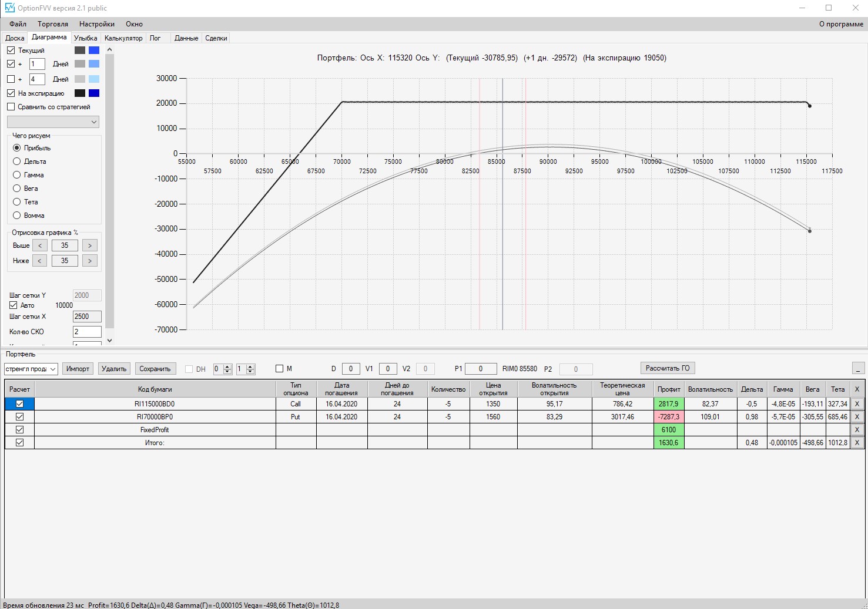This screenshot has width=868, height=609.
Task: Open the Окно menu
Action: [134, 24]
